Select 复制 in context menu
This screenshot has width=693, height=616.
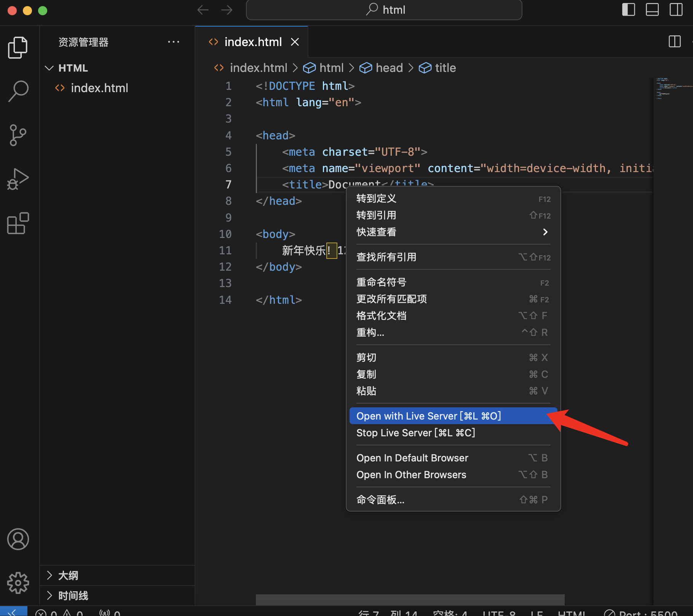[453, 375]
